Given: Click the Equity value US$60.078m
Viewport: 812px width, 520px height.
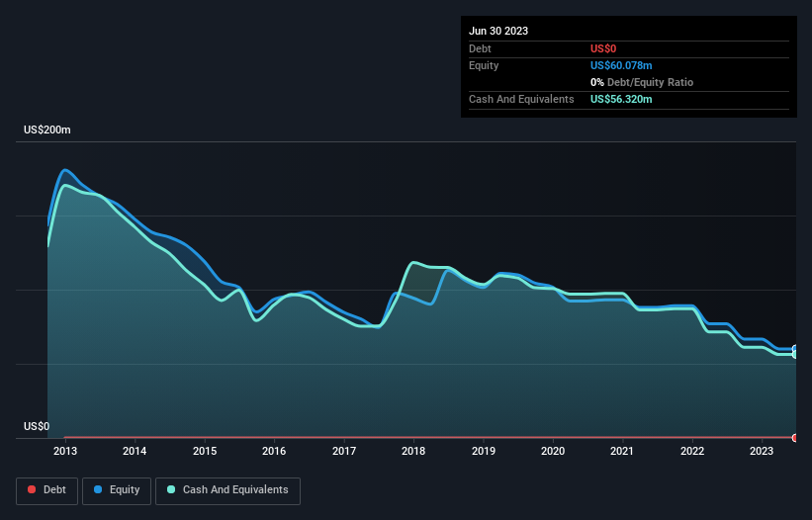Looking at the screenshot, I should coord(621,65).
